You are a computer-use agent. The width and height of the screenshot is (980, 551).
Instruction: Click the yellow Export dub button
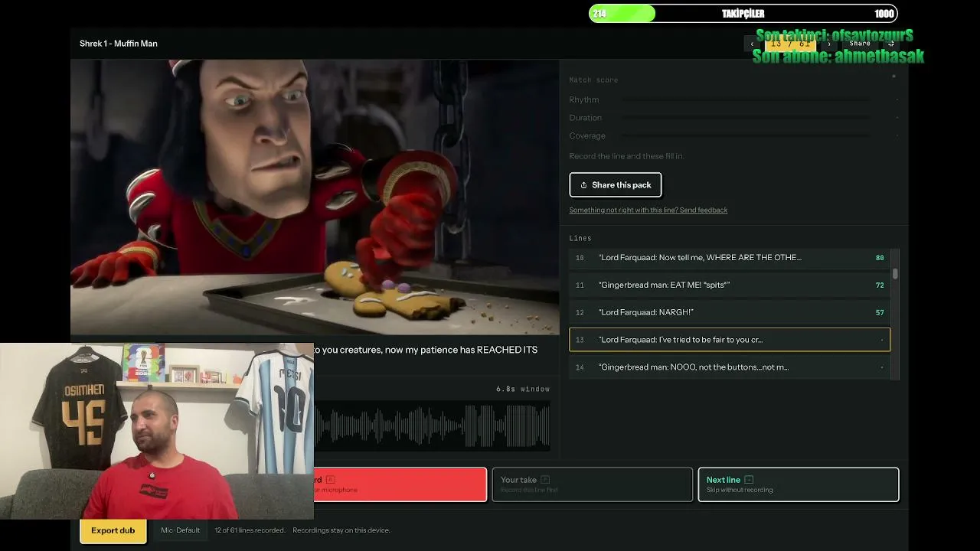click(113, 530)
